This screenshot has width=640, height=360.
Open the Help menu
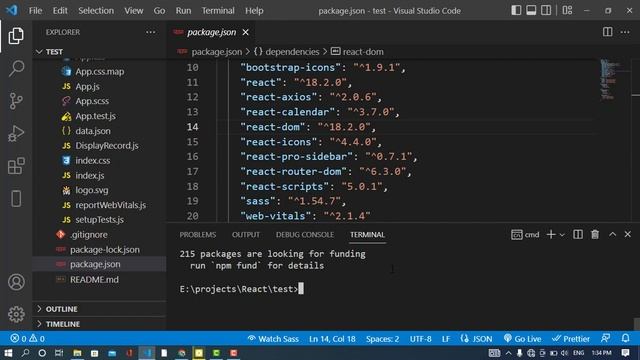(x=254, y=11)
